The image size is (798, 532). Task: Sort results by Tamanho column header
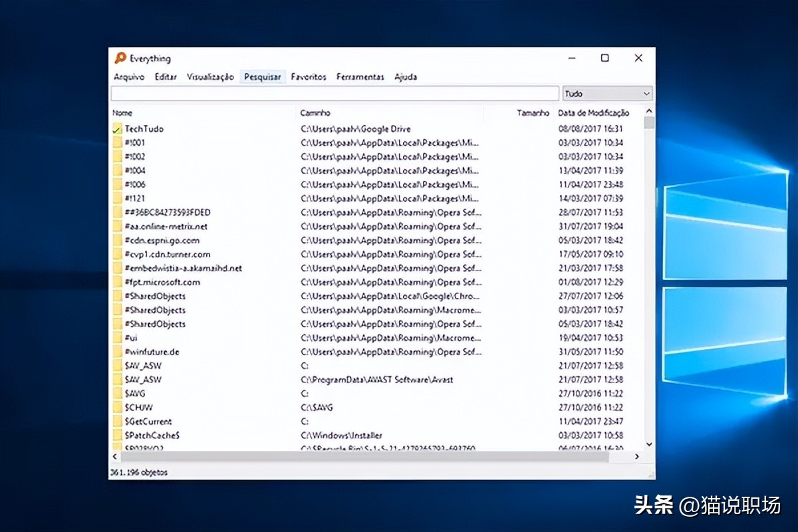[533, 113]
